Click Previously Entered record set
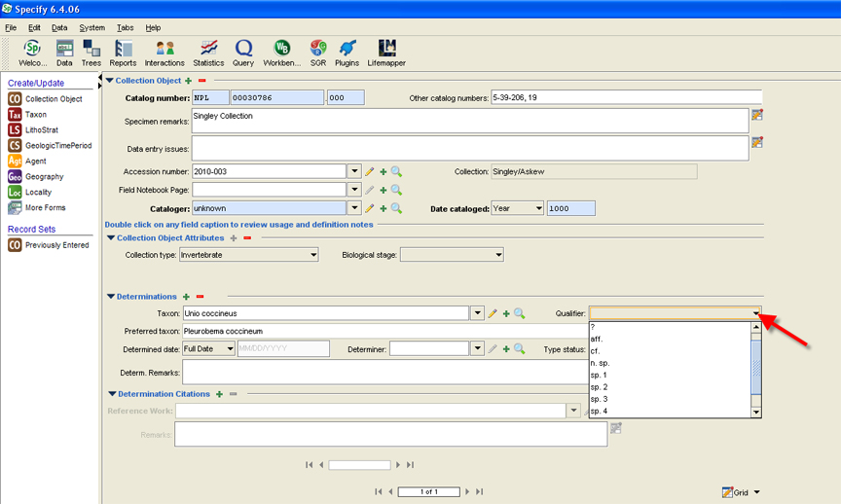Viewport: 841px width, 504px height. coord(56,245)
